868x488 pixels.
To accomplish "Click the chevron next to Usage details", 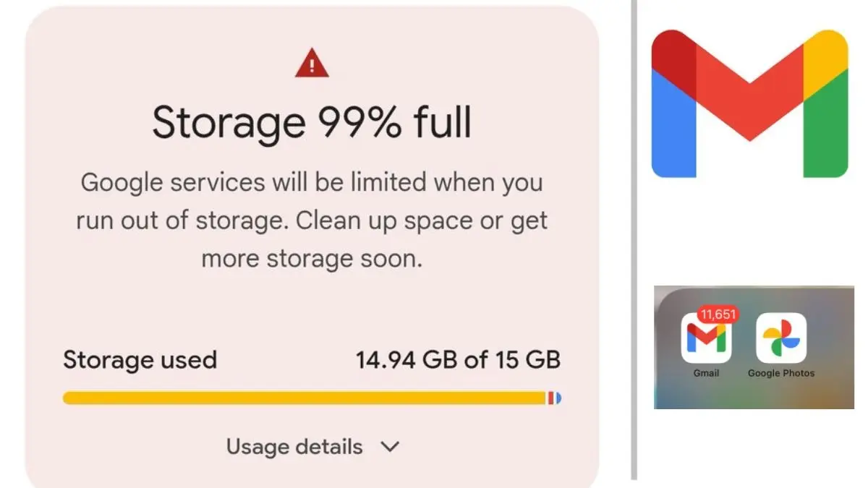I will pyautogui.click(x=389, y=447).
